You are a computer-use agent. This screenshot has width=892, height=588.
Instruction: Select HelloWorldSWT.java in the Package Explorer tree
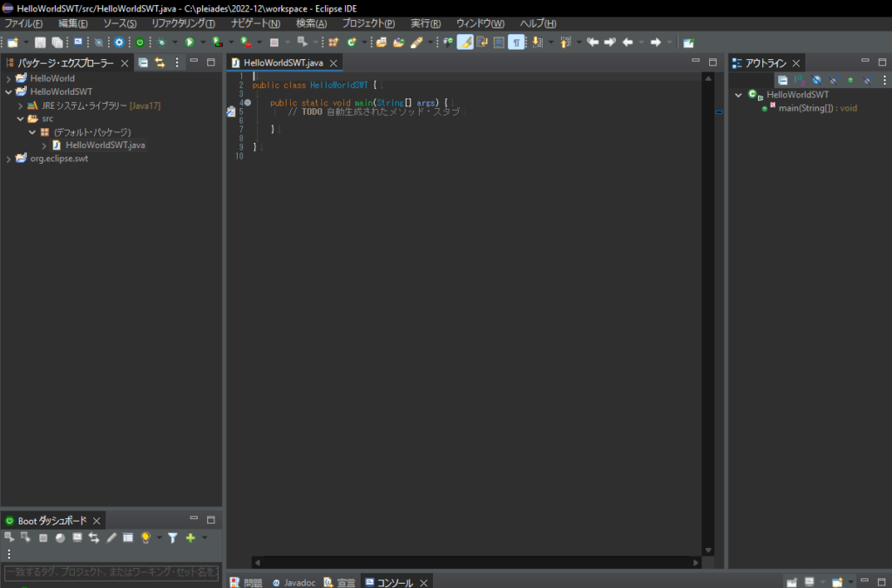[x=105, y=145]
